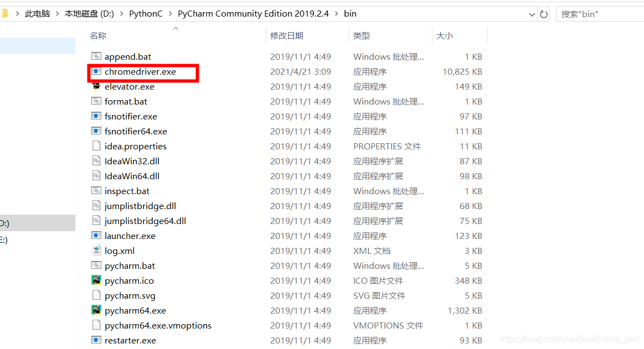This screenshot has height=349, width=644.
Task: Click the chromedriver.exe file icon
Action: [x=96, y=71]
